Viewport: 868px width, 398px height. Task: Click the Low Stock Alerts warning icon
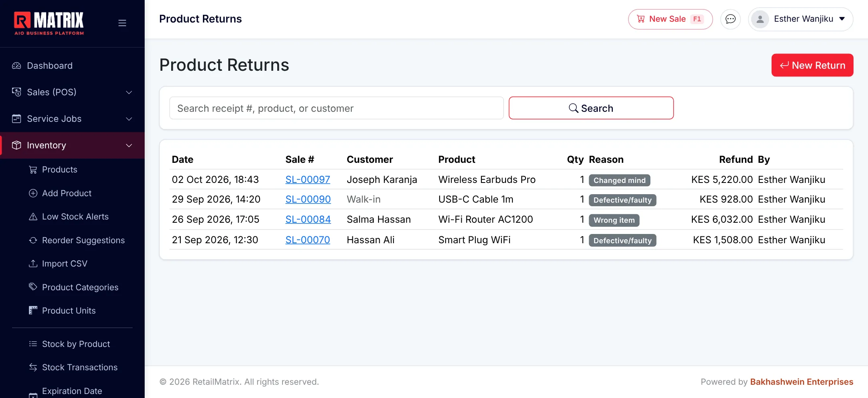(33, 217)
